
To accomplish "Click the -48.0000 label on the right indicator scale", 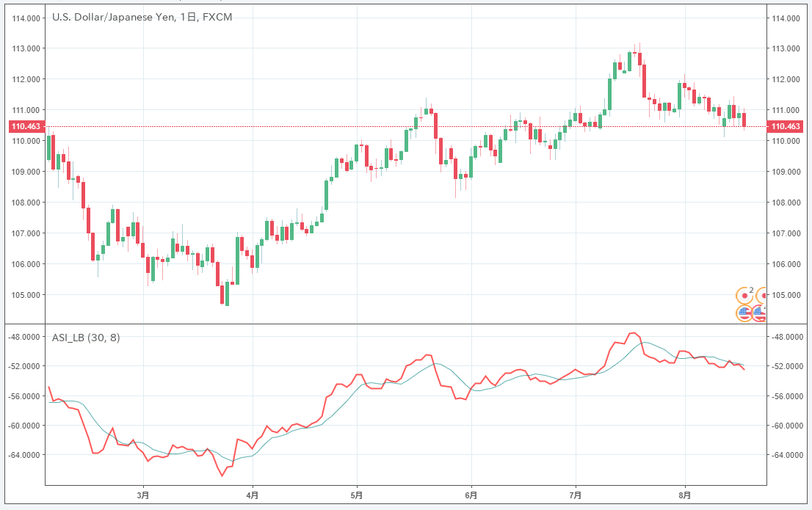I will click(x=787, y=337).
